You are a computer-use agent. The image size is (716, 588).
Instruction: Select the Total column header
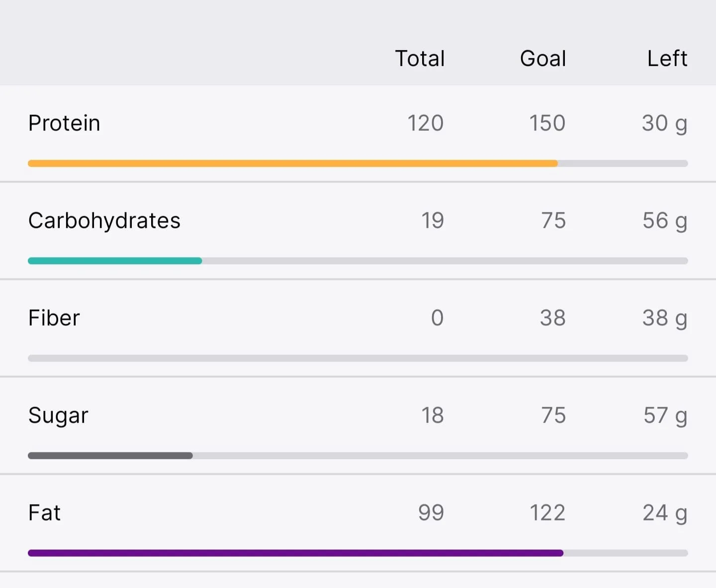point(420,59)
